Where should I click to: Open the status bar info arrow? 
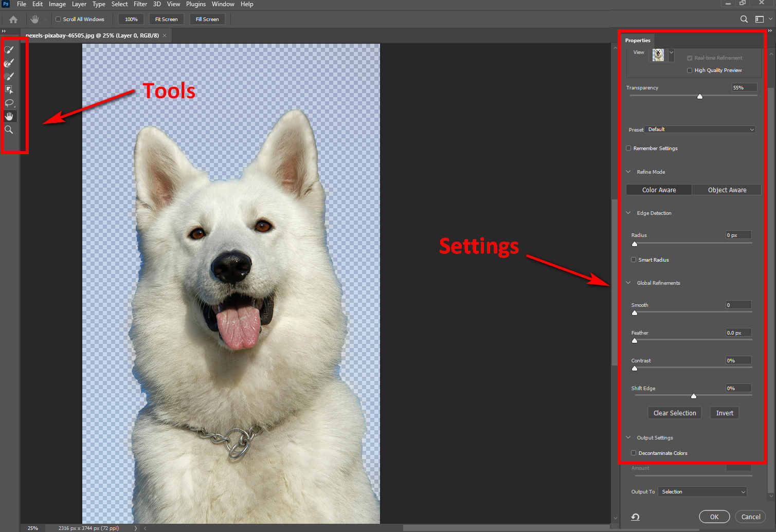click(136, 528)
